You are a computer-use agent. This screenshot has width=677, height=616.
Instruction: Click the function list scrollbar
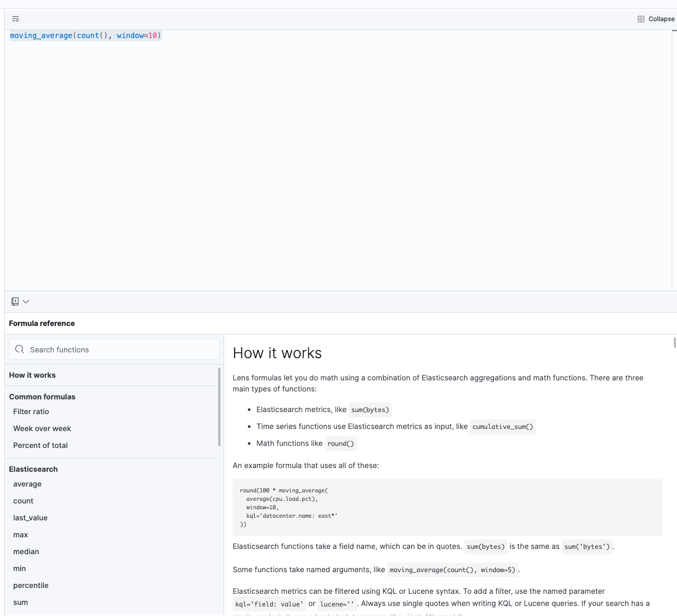[x=219, y=407]
